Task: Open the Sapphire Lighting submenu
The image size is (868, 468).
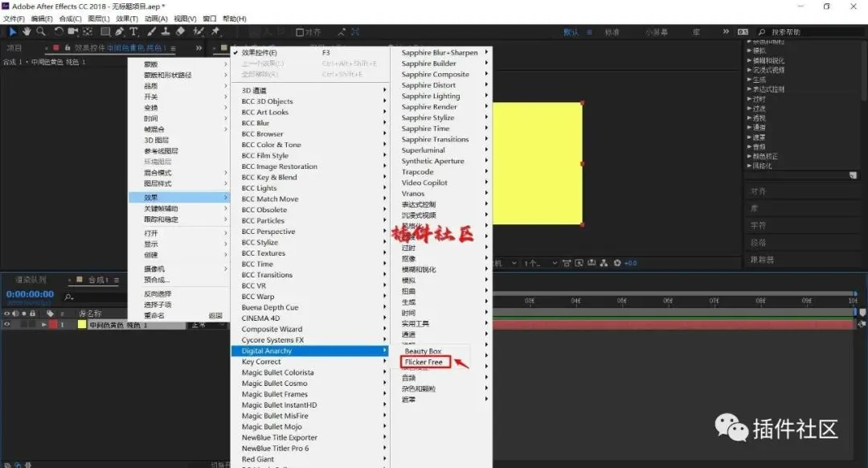Action: point(442,96)
